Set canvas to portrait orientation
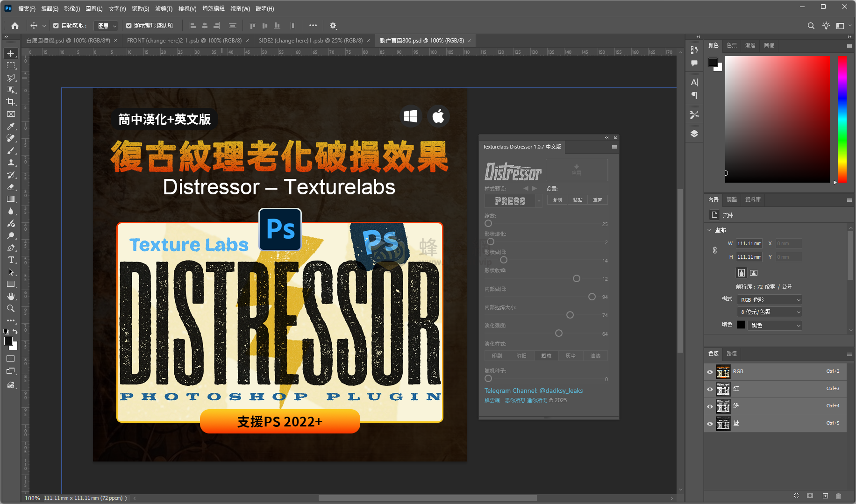Image resolution: width=856 pixels, height=504 pixels. pyautogui.click(x=742, y=273)
